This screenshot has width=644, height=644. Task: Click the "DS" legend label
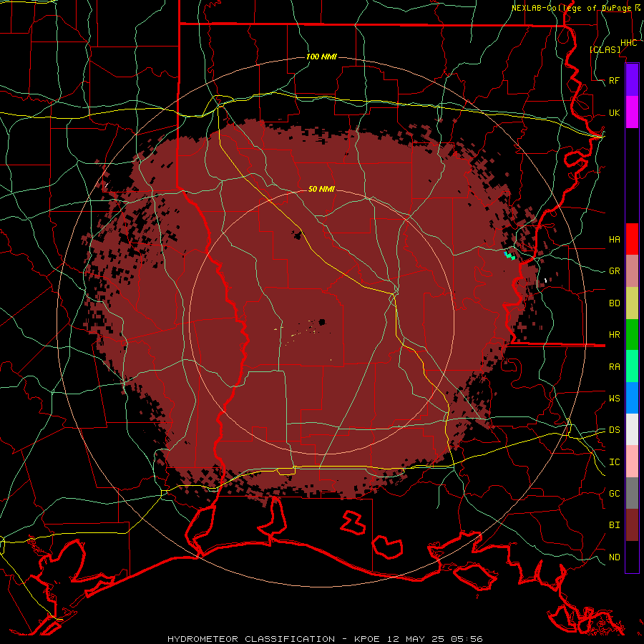click(614, 429)
